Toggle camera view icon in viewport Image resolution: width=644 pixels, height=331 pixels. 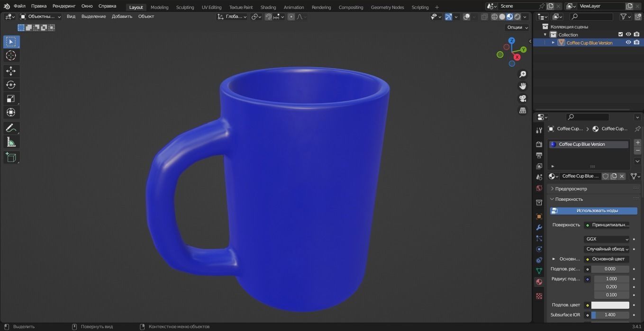523,98
